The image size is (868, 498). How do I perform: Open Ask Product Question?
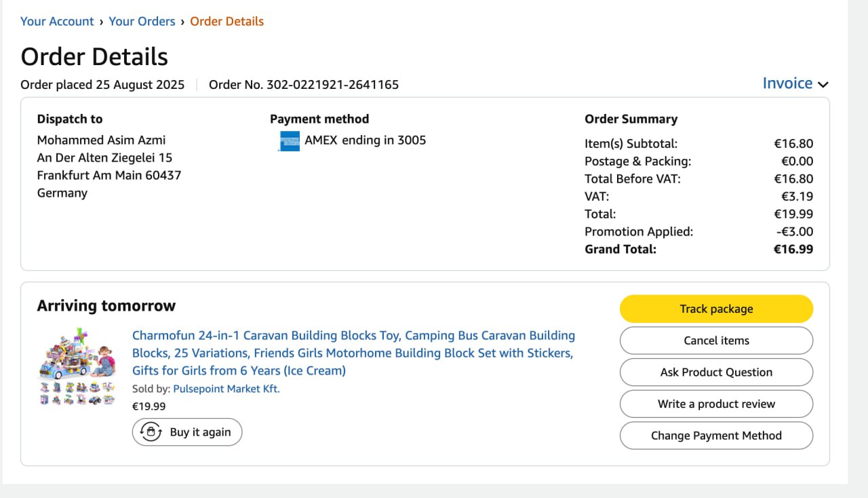coord(716,372)
